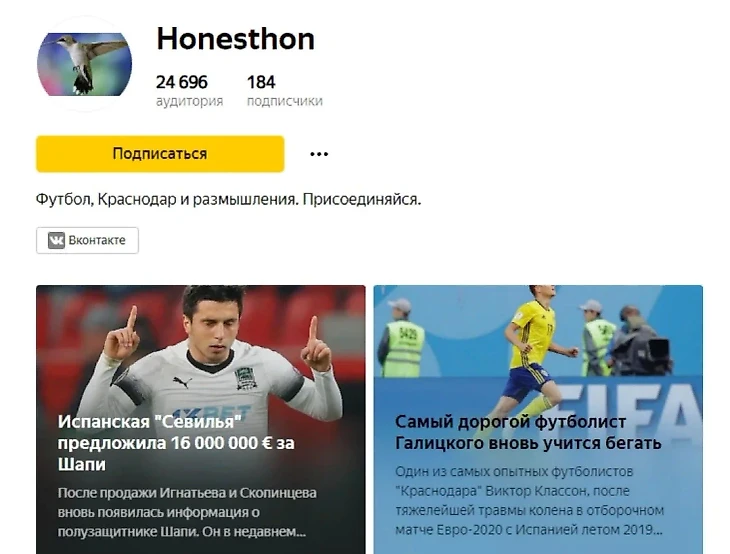Click the headline about Шапи offer
This screenshot has width=730, height=554.
pyautogui.click(x=176, y=443)
